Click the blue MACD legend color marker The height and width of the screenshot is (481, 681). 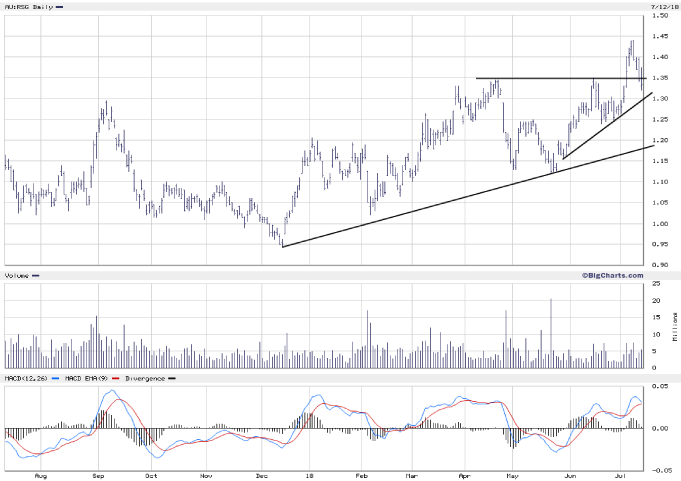click(55, 379)
